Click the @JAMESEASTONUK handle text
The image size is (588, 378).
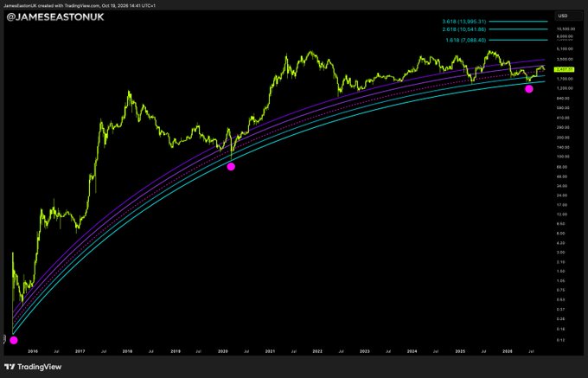[x=55, y=17]
